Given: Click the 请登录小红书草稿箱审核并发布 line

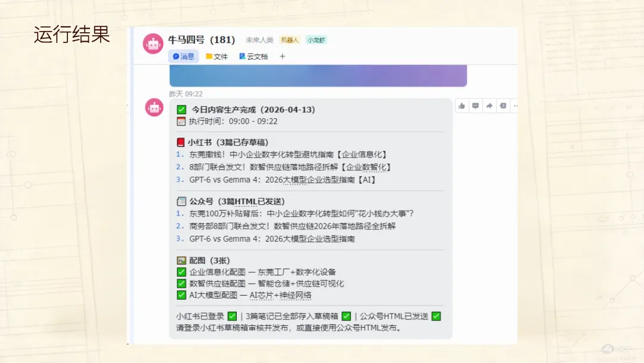Looking at the screenshot, I should [289, 328].
